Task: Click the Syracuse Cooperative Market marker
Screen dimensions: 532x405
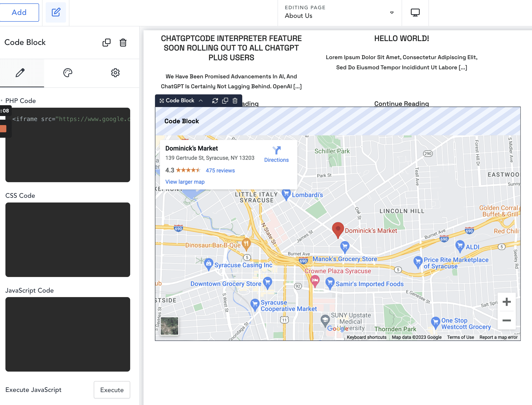Action: 255,305
